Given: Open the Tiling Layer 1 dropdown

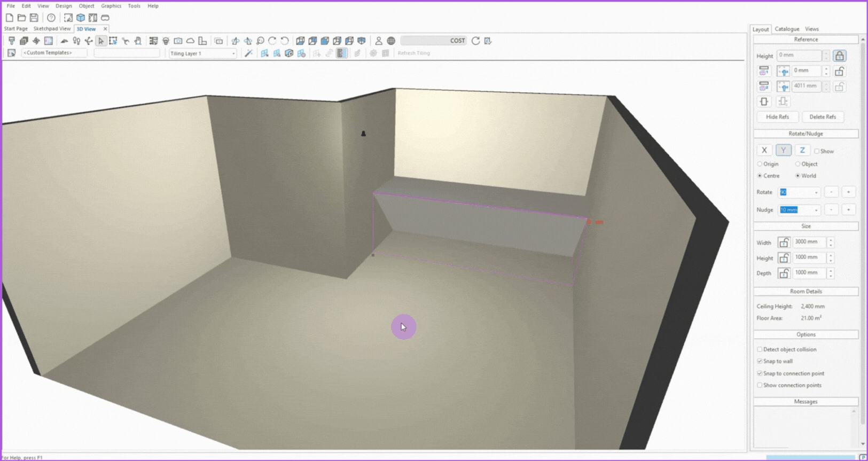Looking at the screenshot, I should coord(233,53).
